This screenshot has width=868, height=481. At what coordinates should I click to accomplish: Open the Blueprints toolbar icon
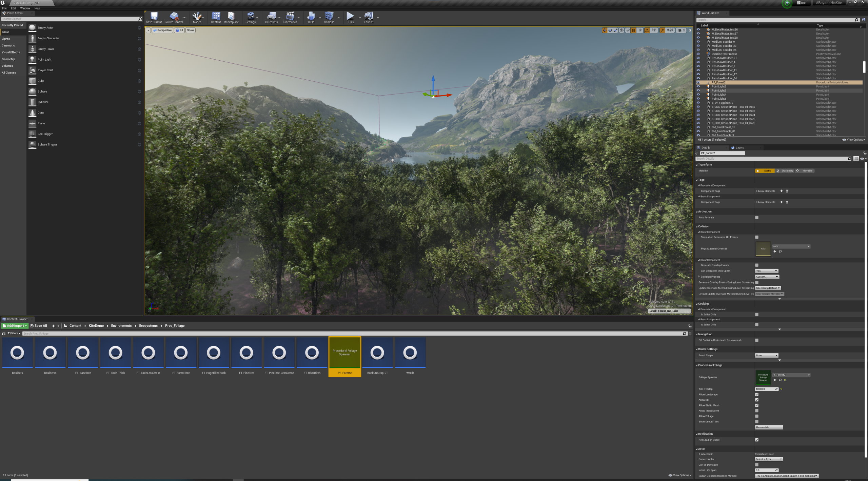[271, 16]
